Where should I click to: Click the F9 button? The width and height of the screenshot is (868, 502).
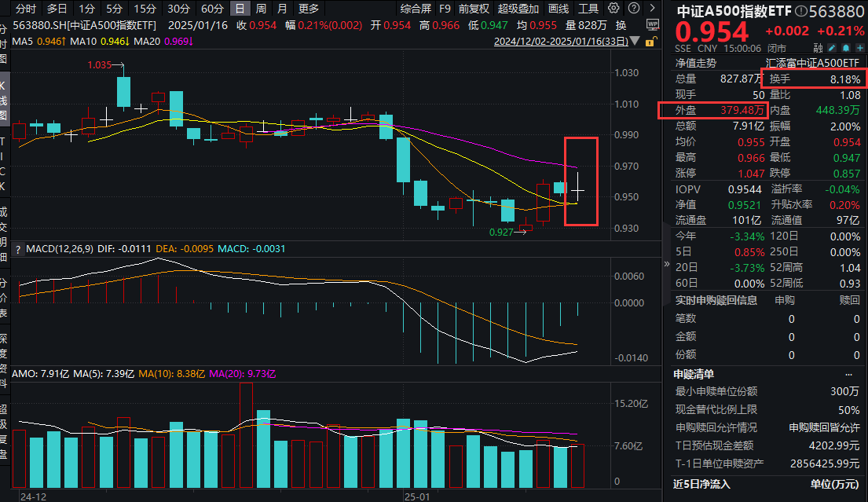[445, 9]
